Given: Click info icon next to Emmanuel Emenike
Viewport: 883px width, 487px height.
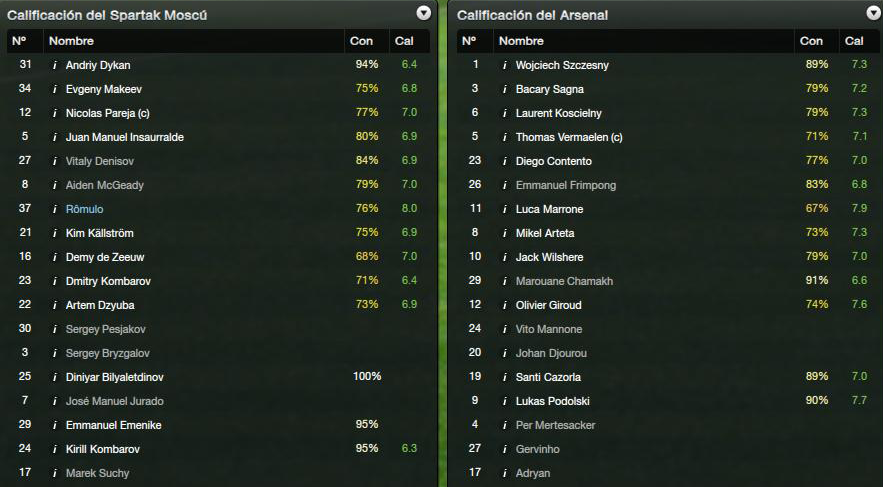Looking at the screenshot, I should (55, 426).
